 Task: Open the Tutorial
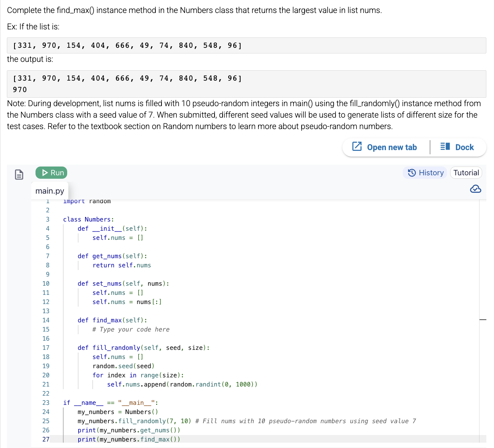point(466,173)
